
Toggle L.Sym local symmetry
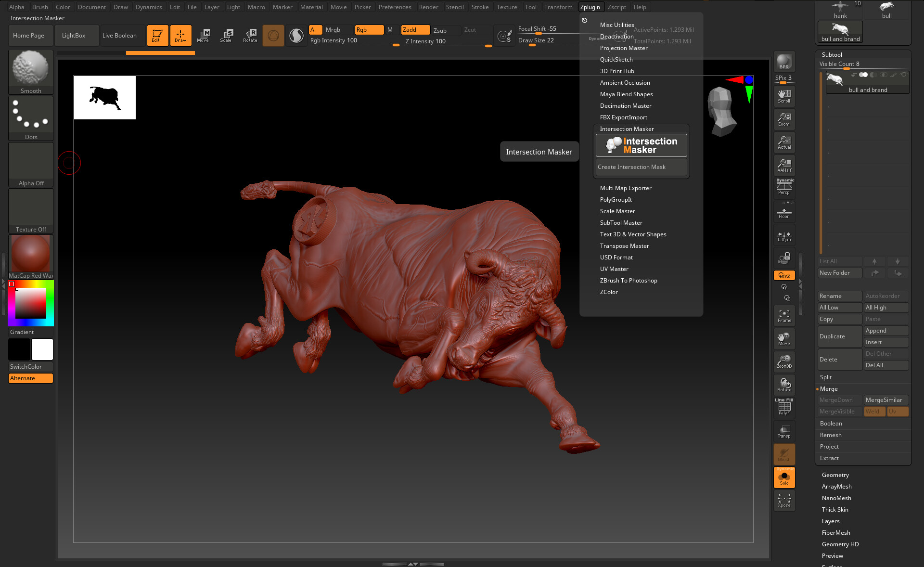tap(784, 235)
